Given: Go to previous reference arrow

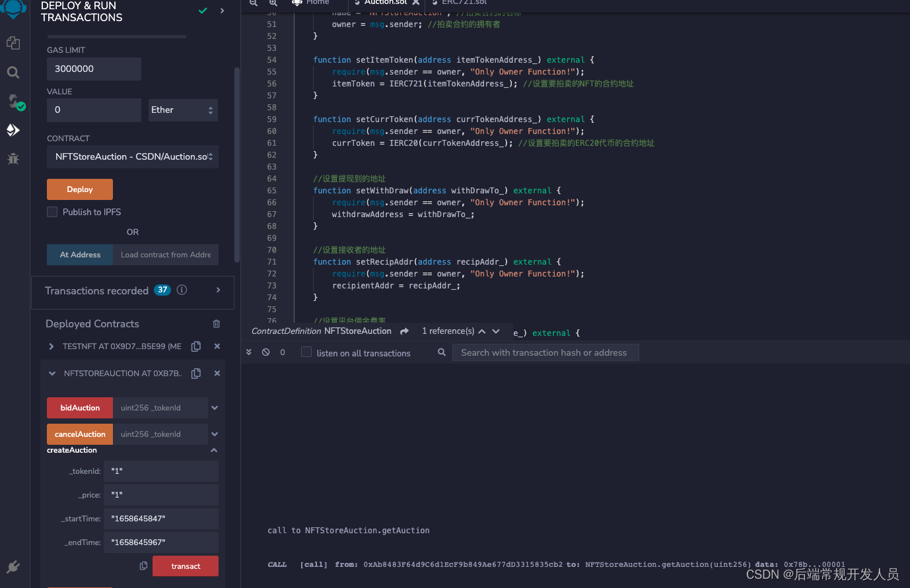Looking at the screenshot, I should click(482, 331).
